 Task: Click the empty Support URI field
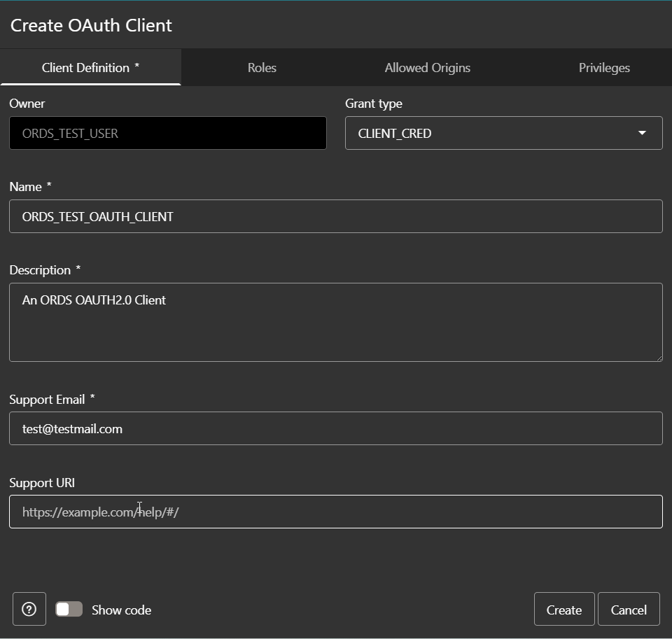[336, 512]
